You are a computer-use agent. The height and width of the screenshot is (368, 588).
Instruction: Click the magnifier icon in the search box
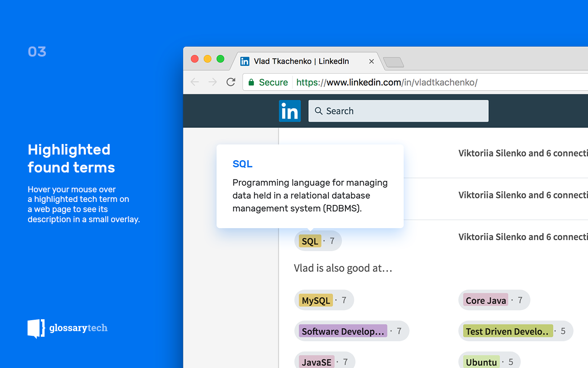click(318, 111)
